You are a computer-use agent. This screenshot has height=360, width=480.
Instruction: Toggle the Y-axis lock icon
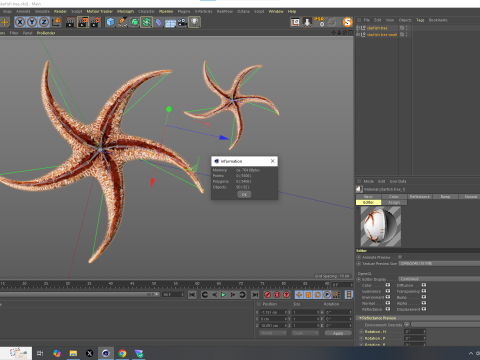point(32,22)
